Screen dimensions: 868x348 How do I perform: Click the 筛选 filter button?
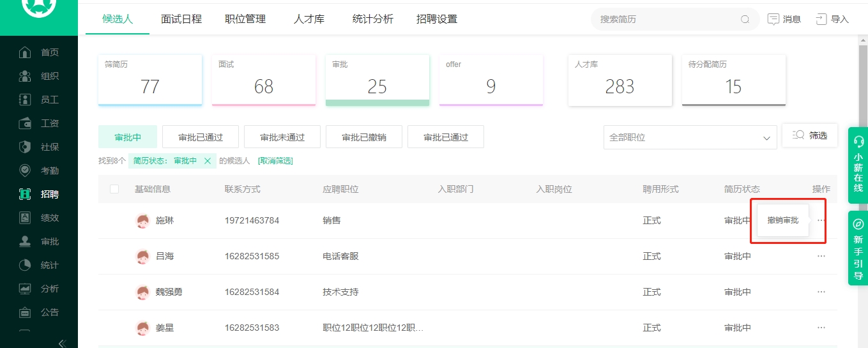(x=809, y=135)
